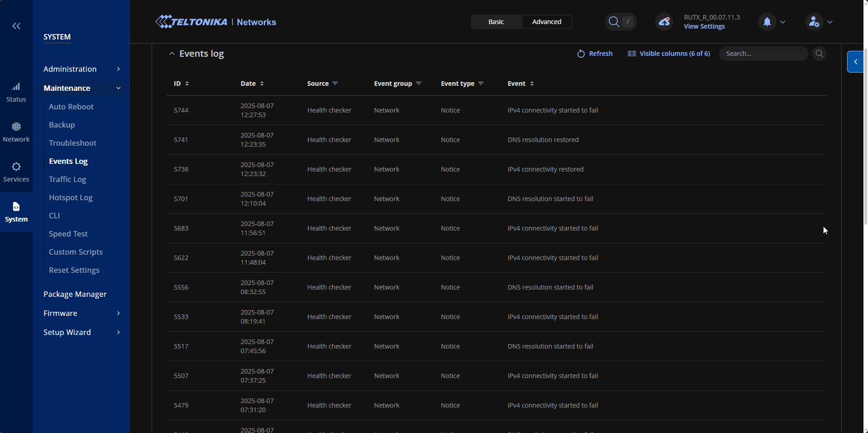Open Package Manager menu item
868x433 pixels.
75,294
